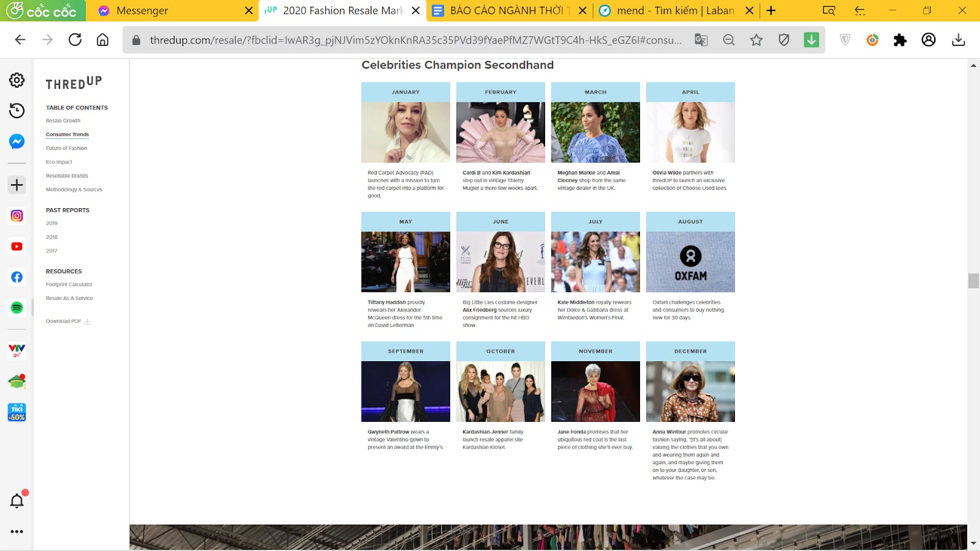Open the Tiki -50% sidebar shortcut
The height and width of the screenshot is (551, 980).
pos(17,412)
